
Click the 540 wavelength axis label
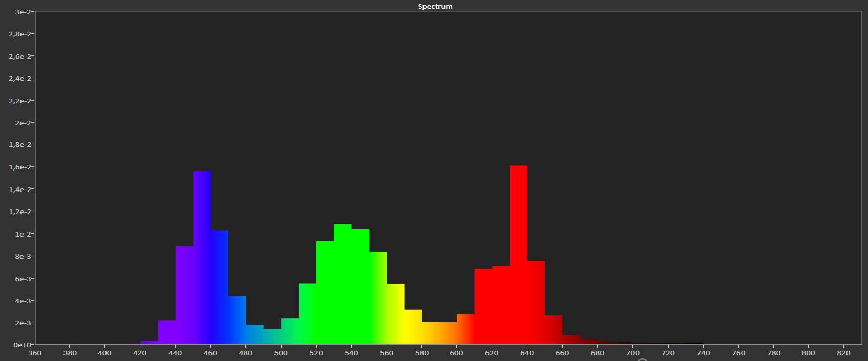pos(351,353)
